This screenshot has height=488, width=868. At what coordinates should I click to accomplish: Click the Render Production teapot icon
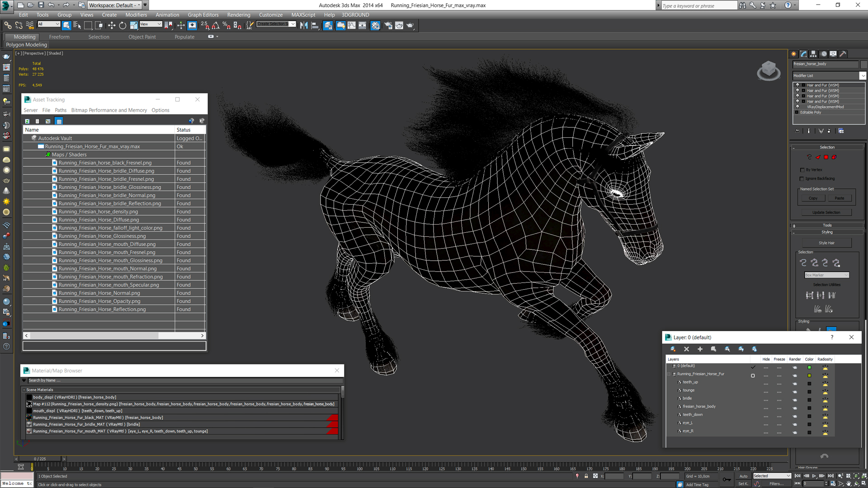pos(410,25)
